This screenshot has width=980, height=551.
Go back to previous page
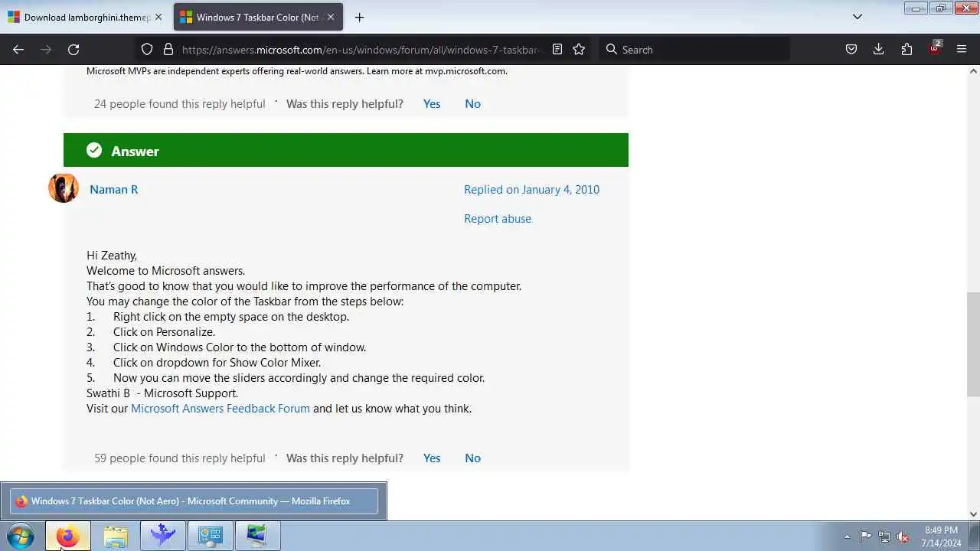point(18,49)
